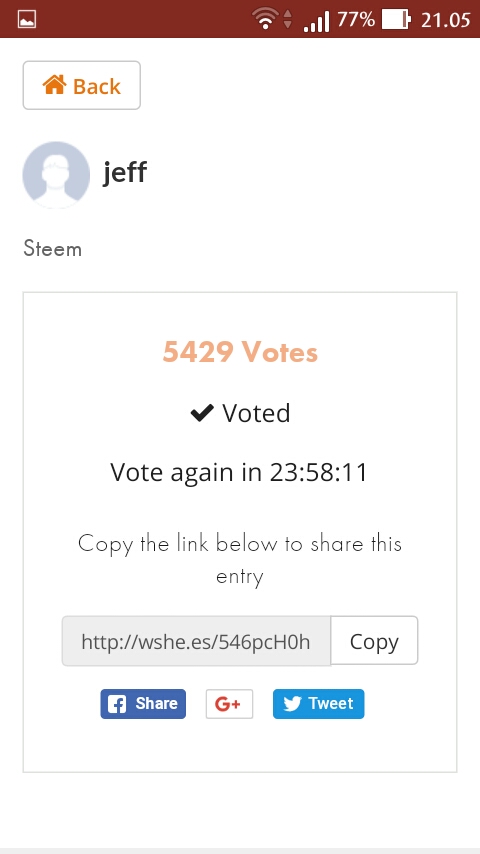This screenshot has width=480, height=854.
Task: Tap the Voted checkmark icon
Action: [202, 414]
